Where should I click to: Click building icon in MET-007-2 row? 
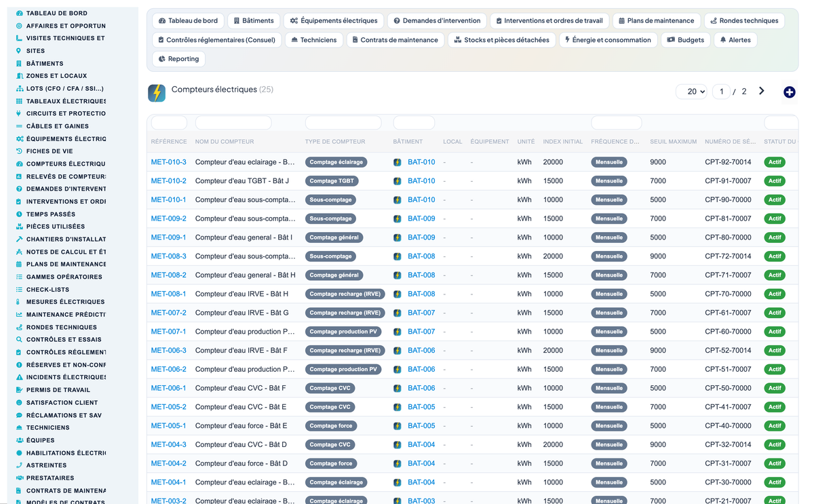[x=398, y=313]
